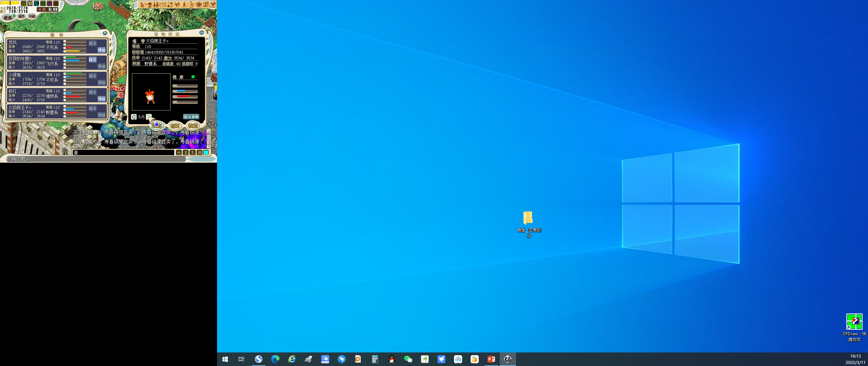Go to previous pet page arrow

134,117
